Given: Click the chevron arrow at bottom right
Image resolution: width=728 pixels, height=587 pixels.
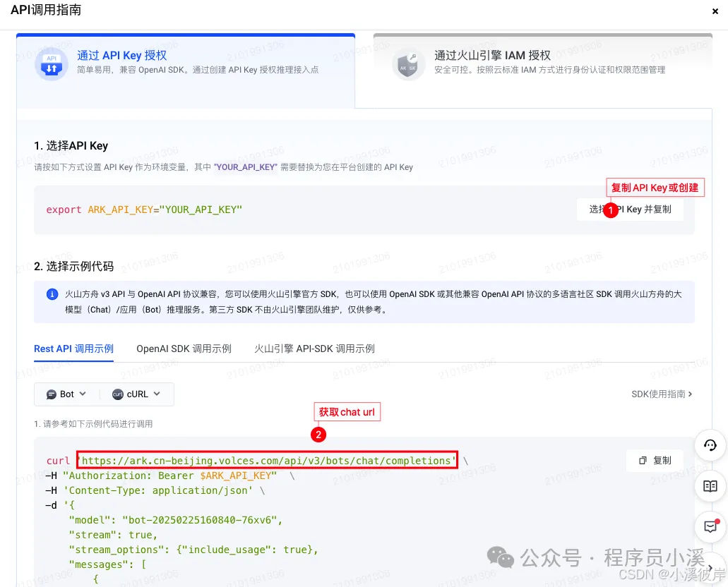Looking at the screenshot, I should [710, 567].
